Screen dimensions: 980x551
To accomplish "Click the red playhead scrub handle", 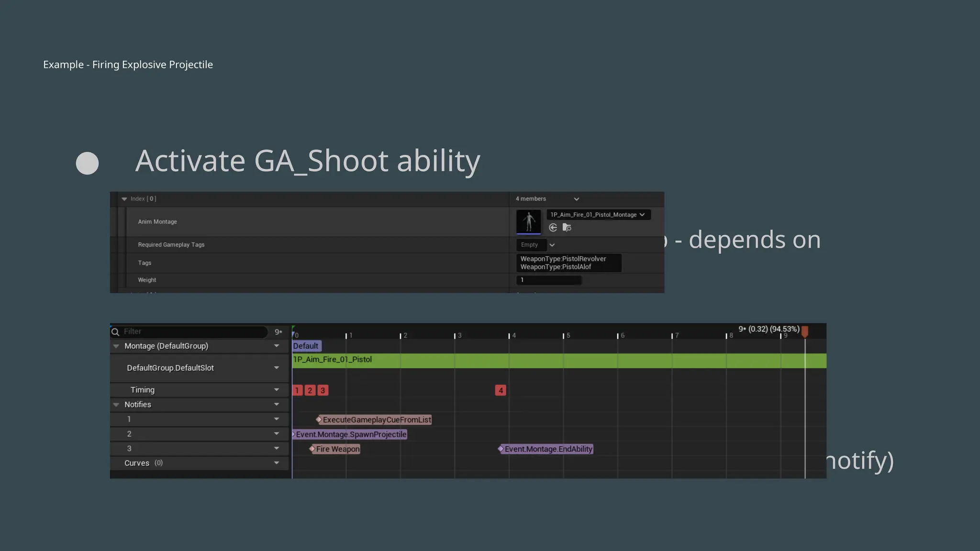I will click(x=805, y=331).
